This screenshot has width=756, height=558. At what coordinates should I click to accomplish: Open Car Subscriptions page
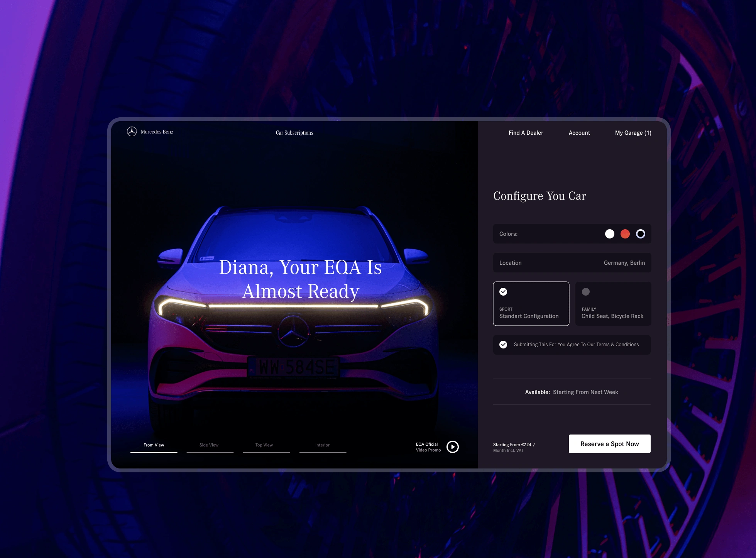click(294, 133)
